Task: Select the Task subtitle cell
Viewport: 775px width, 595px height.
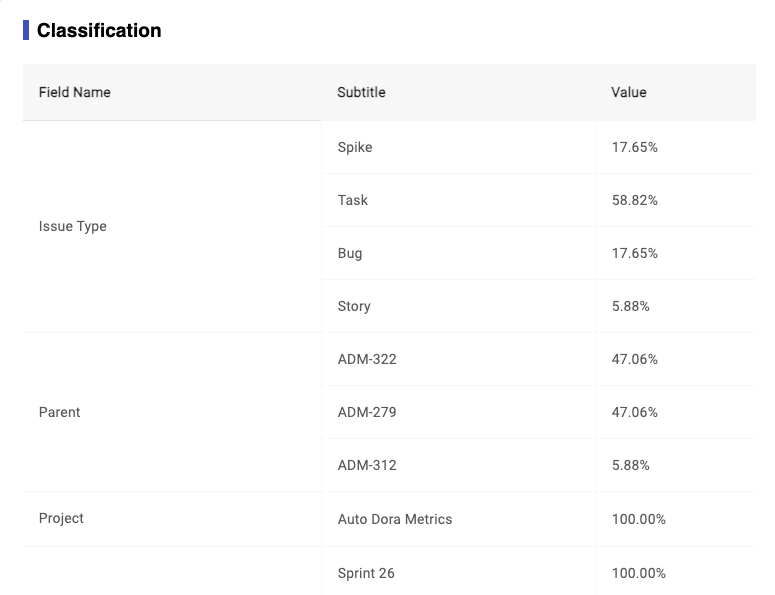Action: 353,200
